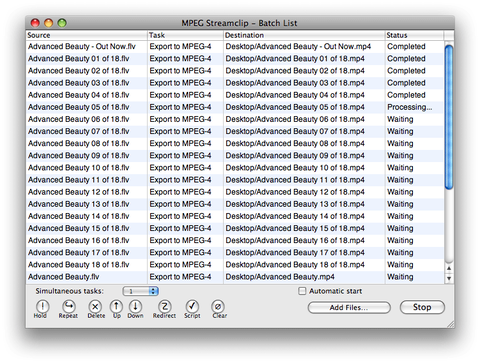
Task: Click Completed status of Out Now row
Action: (x=406, y=46)
